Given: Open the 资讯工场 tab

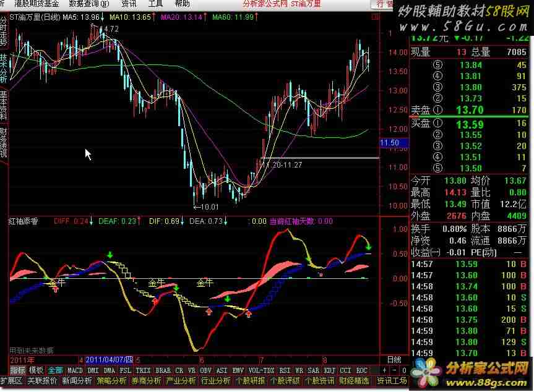Looking at the screenshot, I should click(392, 381).
